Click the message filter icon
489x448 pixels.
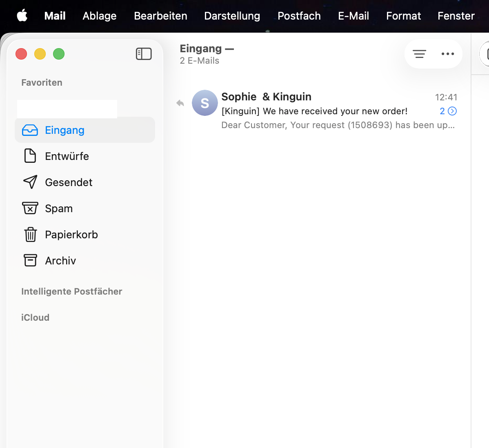tap(420, 54)
